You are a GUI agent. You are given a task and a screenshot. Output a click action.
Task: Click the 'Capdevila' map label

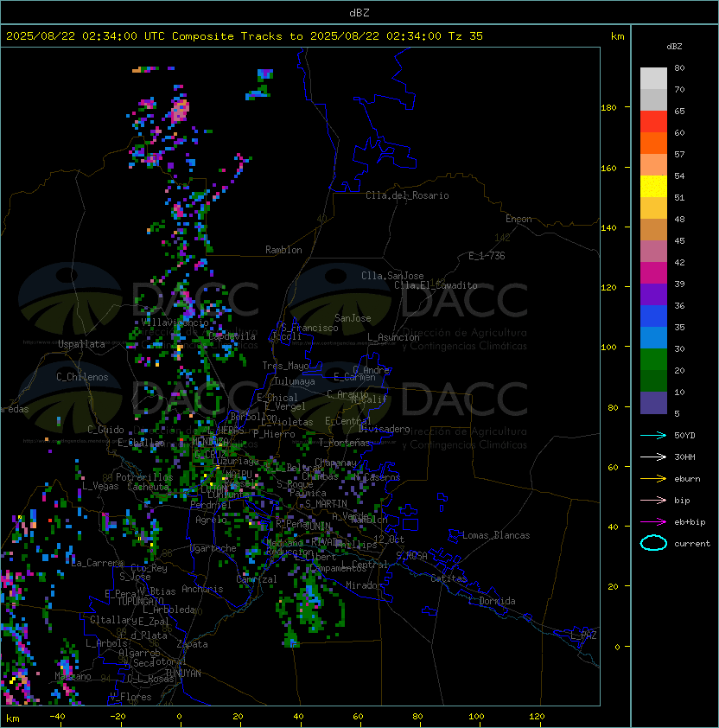coord(232,336)
